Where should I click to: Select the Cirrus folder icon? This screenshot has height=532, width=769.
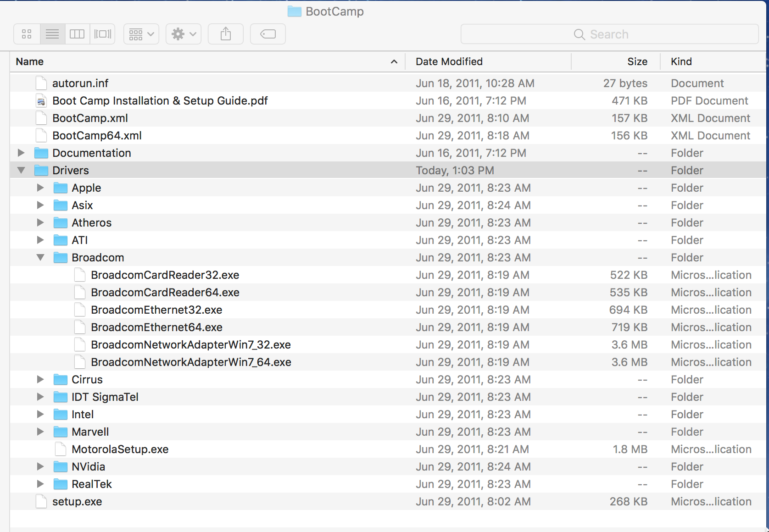pos(61,379)
